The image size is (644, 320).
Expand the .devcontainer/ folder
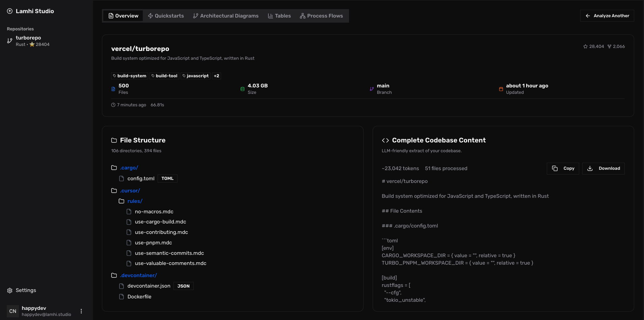point(138,275)
